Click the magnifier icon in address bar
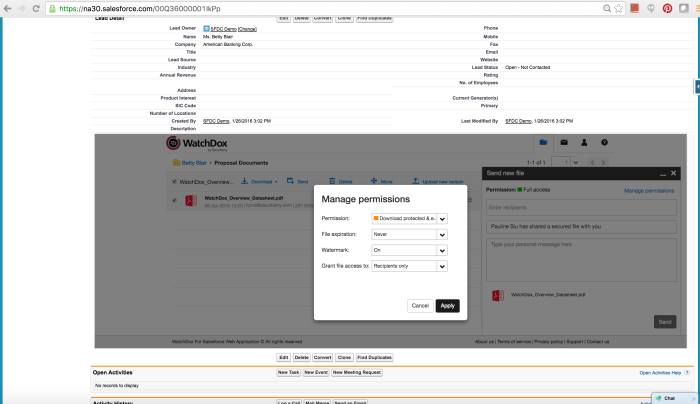 point(607,8)
